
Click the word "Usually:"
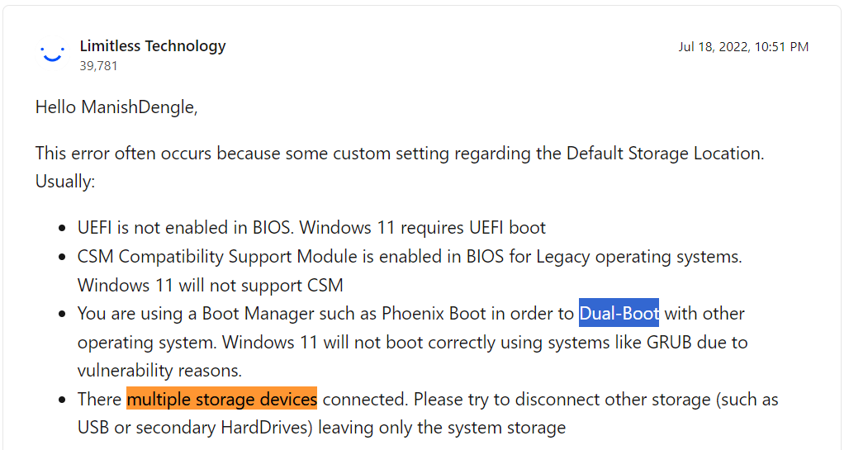(65, 181)
